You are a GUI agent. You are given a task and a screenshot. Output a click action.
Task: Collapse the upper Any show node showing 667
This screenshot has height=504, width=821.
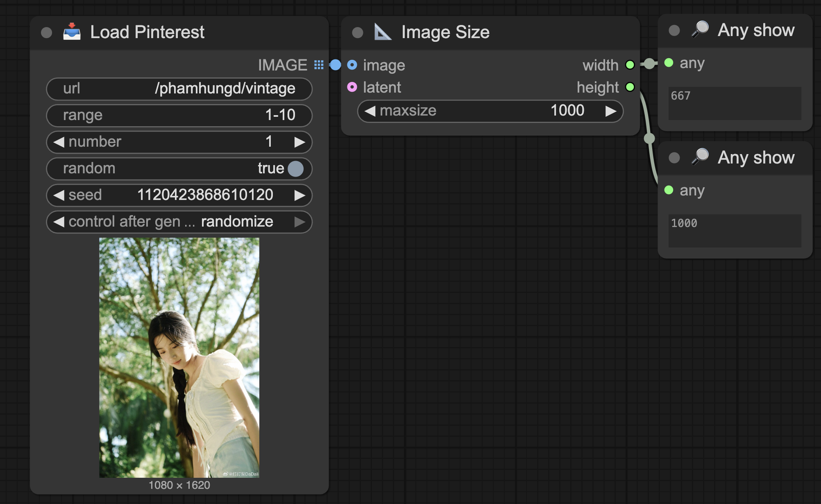[x=674, y=30]
